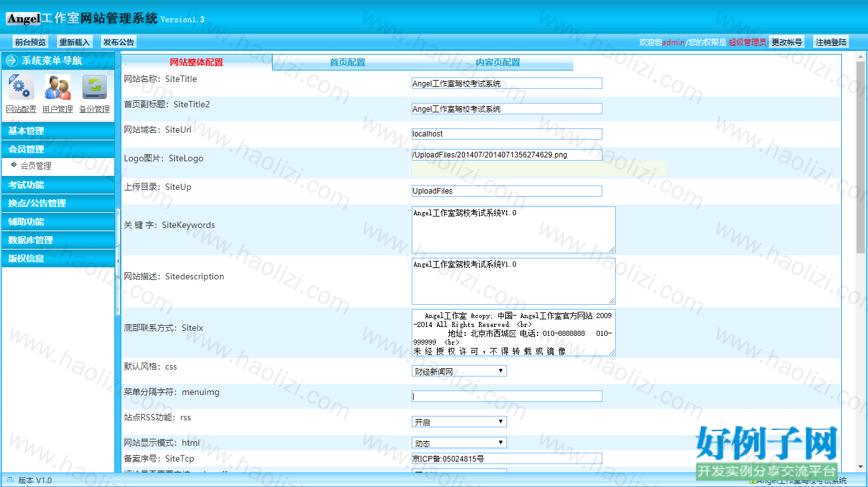The height and width of the screenshot is (487, 868).
Task: Expand the 辅助功能 menu section
Action: coord(58,222)
